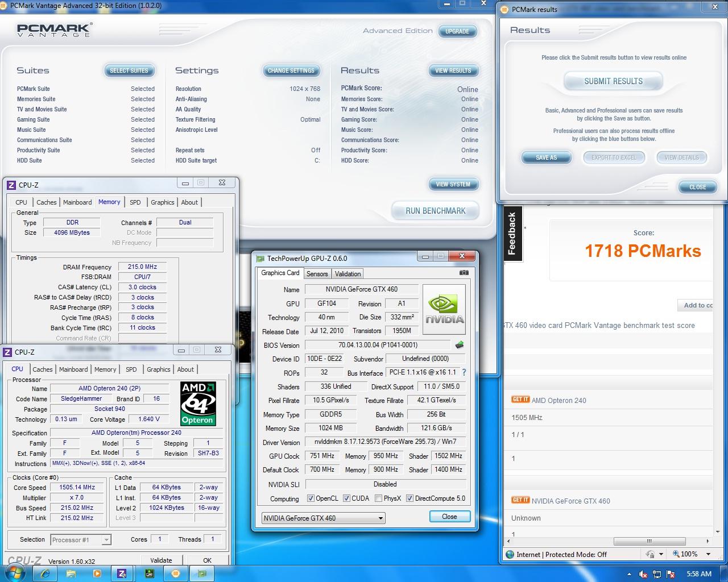
Task: Click the Change Settings button
Action: pos(291,70)
